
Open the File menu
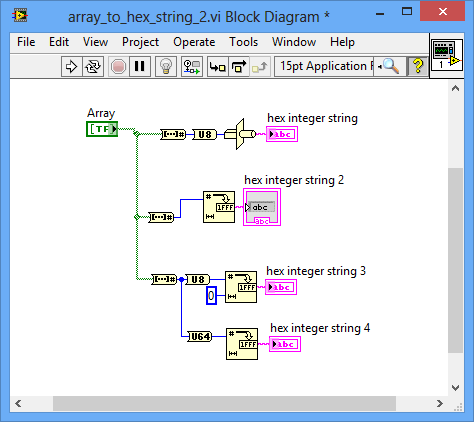(26, 42)
